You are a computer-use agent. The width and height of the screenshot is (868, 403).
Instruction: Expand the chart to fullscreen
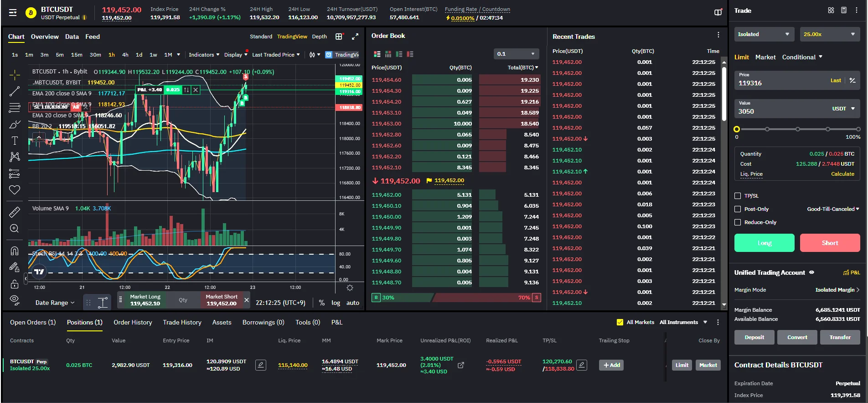click(355, 37)
